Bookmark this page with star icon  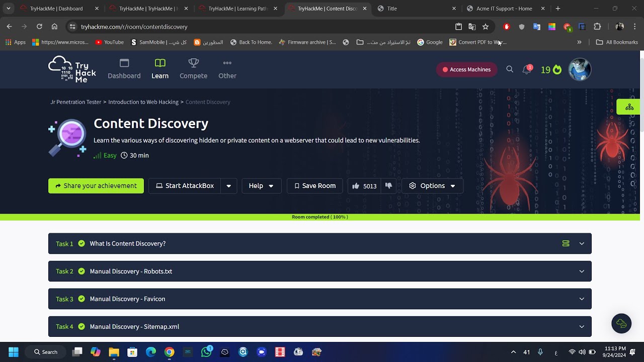click(486, 27)
